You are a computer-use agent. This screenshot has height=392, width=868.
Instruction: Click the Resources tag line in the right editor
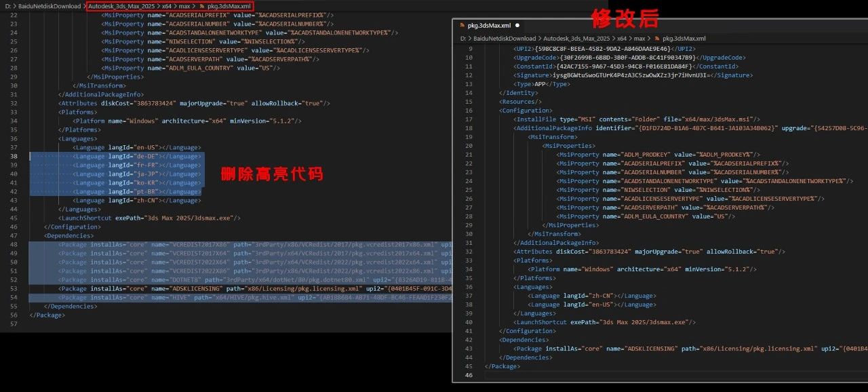521,102
